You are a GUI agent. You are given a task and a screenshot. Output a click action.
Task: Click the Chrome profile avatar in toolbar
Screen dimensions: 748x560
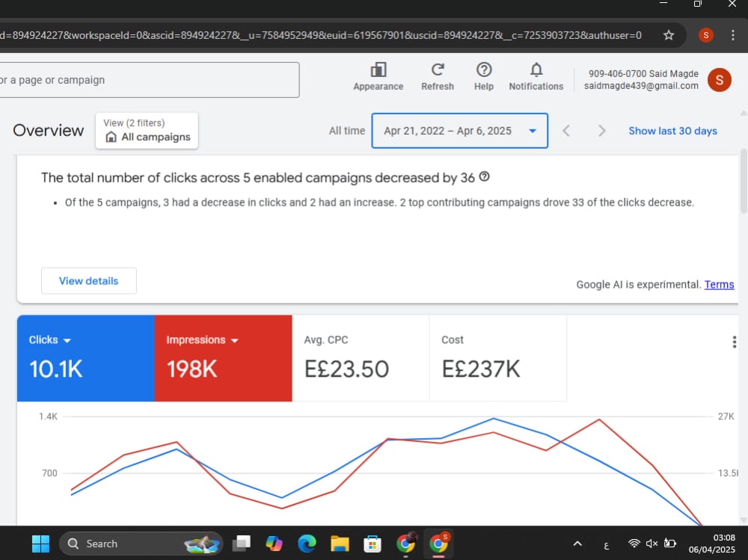click(x=705, y=35)
